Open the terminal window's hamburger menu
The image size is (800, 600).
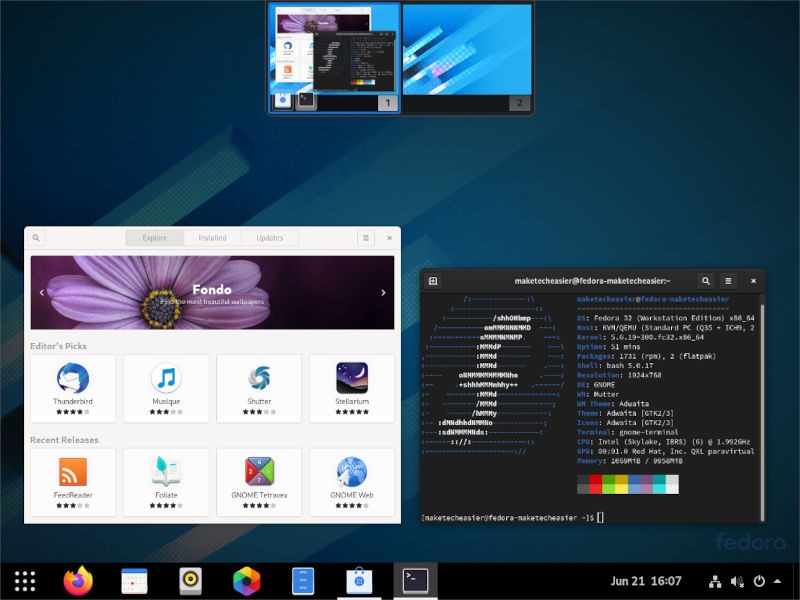[x=729, y=281]
